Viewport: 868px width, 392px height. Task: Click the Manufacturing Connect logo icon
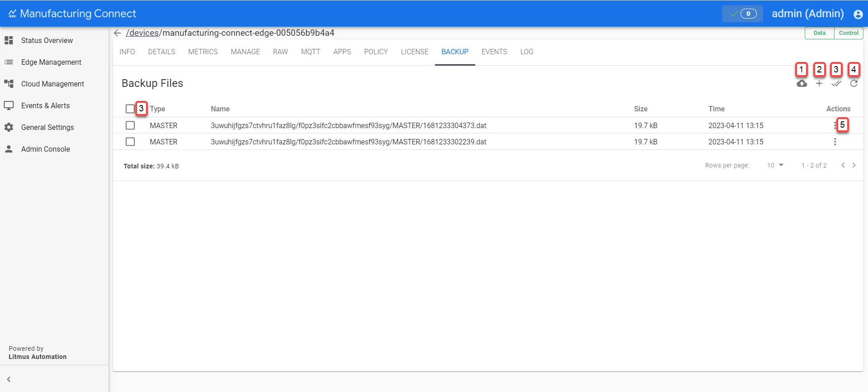click(12, 14)
